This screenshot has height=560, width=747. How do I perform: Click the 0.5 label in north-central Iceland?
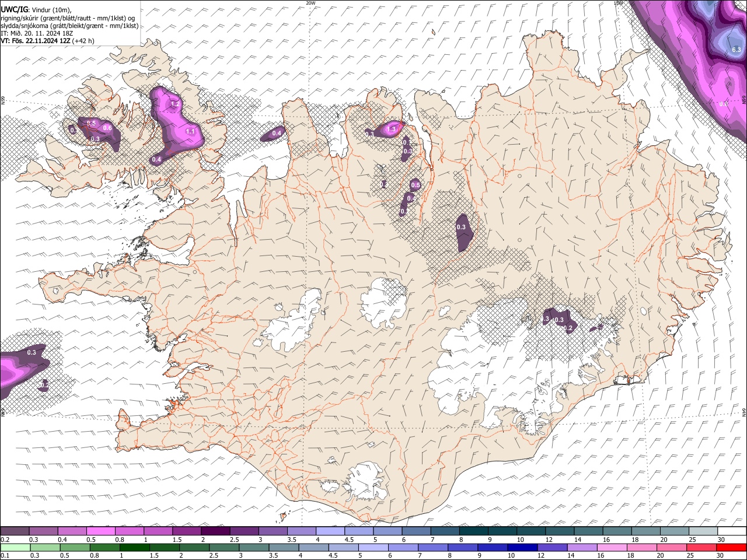pos(416,185)
